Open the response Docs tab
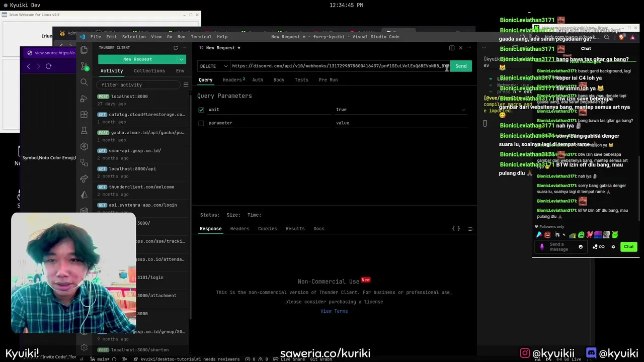Viewport: 644px width, 362px height. tap(319, 229)
